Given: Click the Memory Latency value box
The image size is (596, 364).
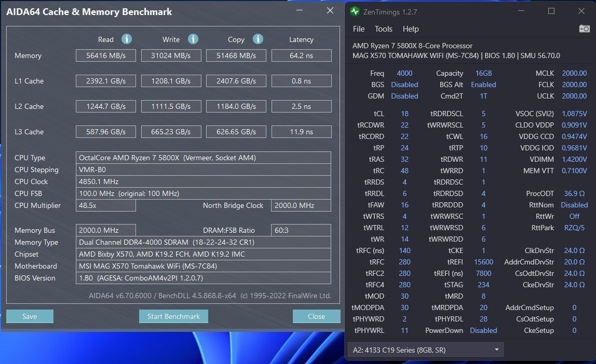Looking at the screenshot, I should (x=301, y=55).
